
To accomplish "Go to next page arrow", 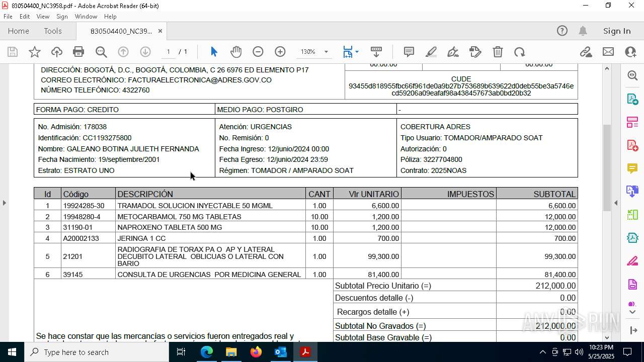I will click(x=145, y=52).
